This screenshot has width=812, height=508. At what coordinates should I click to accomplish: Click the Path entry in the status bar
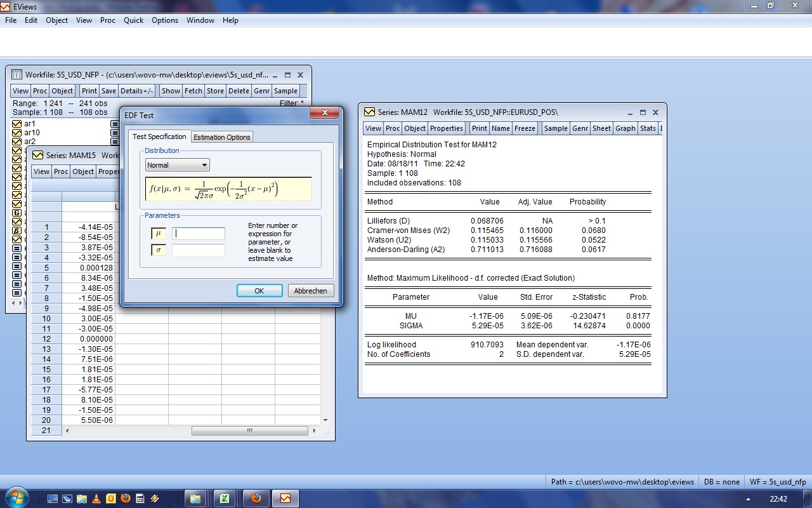pos(622,482)
